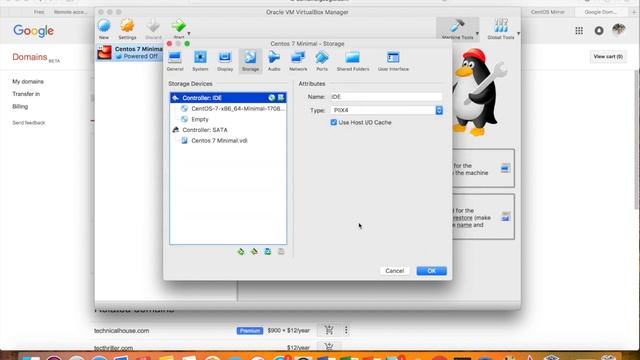The image size is (640, 360).
Task: Click the View cart button
Action: click(x=608, y=57)
